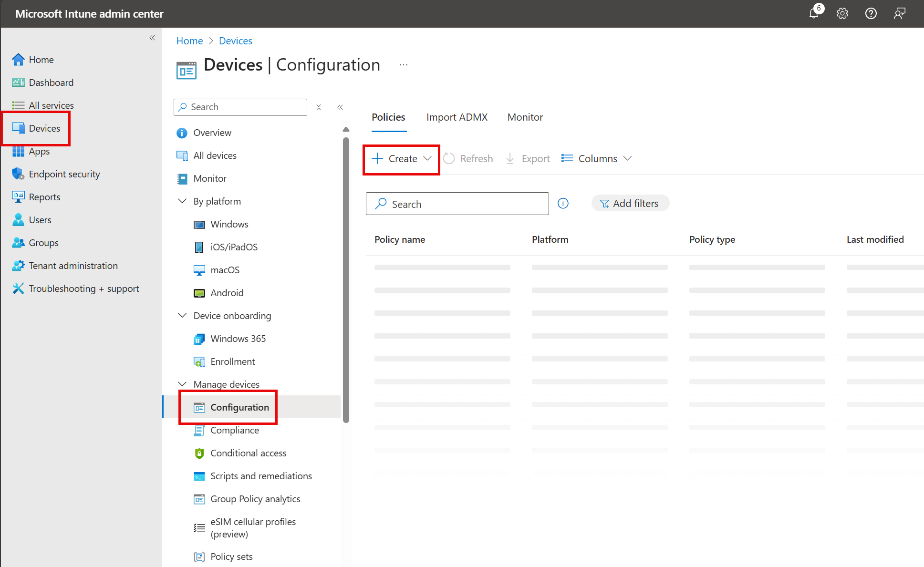Collapse the main left navigation pane
The height and width of the screenshot is (567, 924).
pyautogui.click(x=152, y=38)
